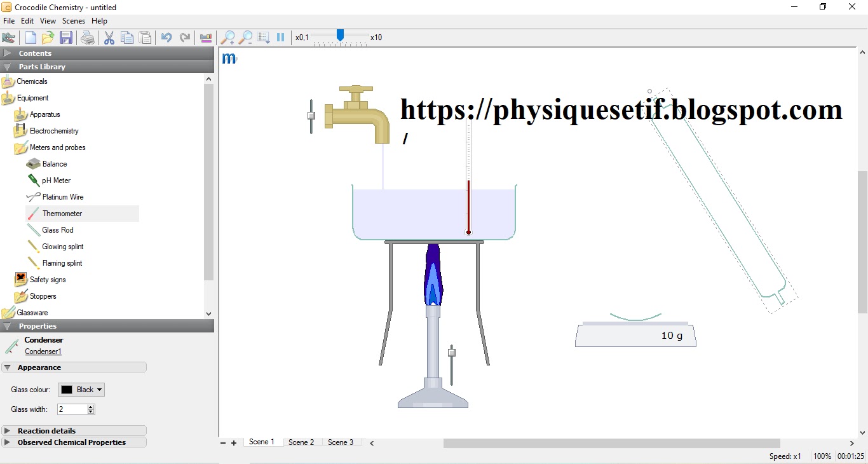Undo the last action
This screenshot has height=464, width=868.
166,38
